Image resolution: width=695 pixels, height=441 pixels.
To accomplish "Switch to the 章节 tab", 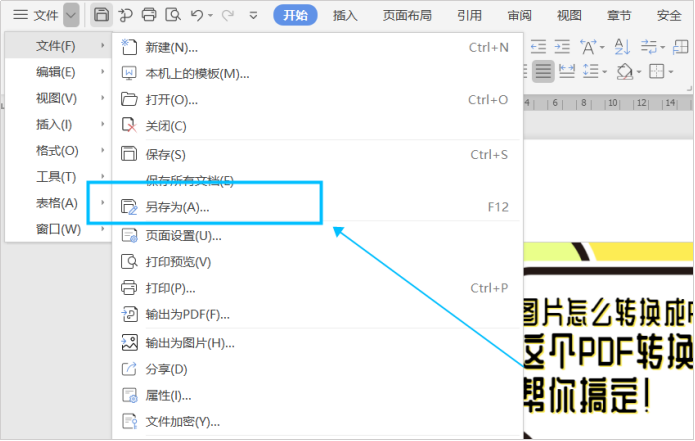I will 619,16.
